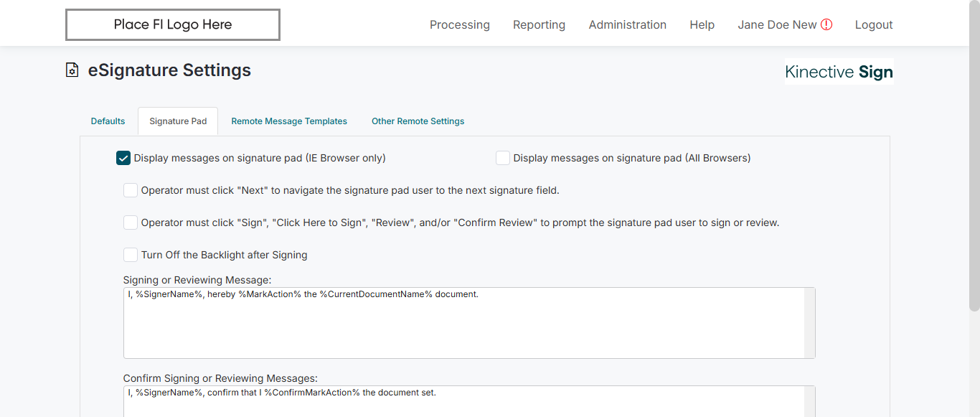The image size is (980, 417).
Task: Open the Administration menu
Action: pyautogui.click(x=627, y=25)
